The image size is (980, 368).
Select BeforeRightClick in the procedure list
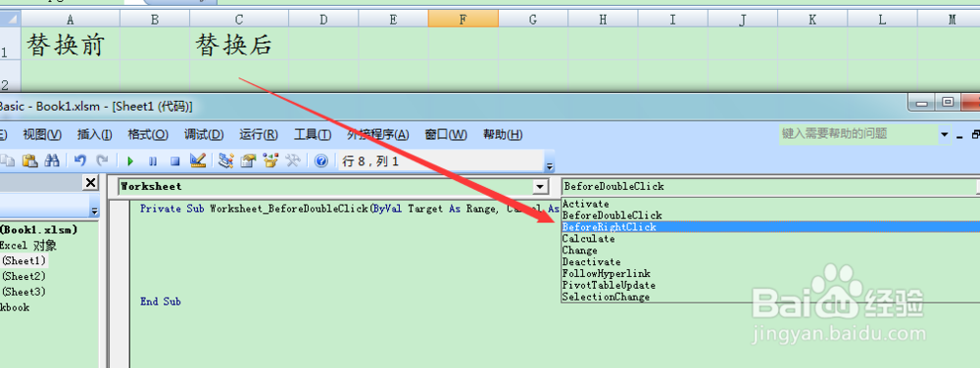pyautogui.click(x=770, y=227)
